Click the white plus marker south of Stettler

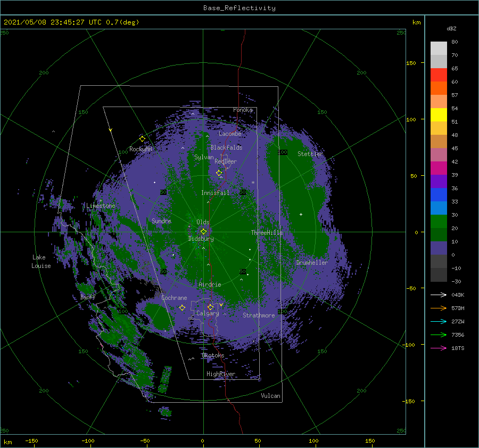(x=301, y=214)
